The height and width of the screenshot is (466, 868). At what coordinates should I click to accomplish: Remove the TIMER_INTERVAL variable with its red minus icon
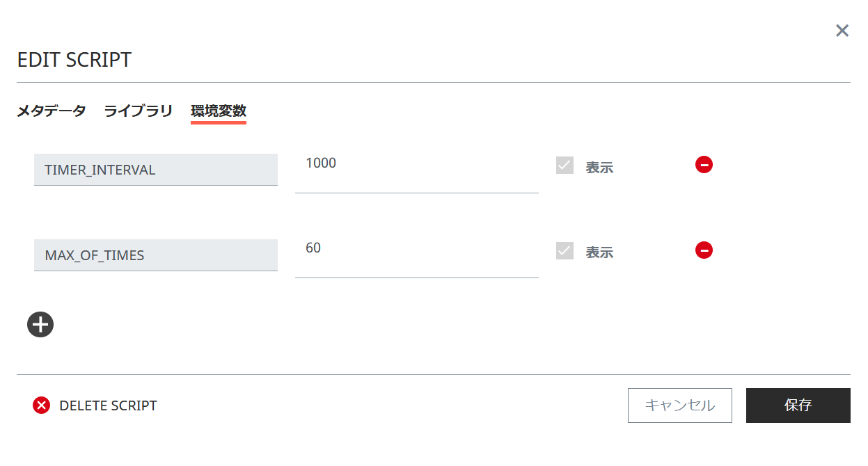(704, 165)
